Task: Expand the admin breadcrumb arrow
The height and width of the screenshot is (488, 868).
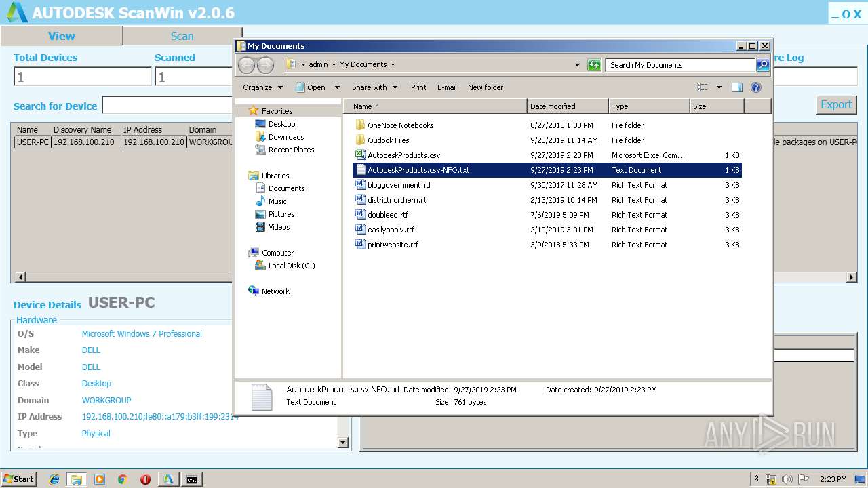Action: click(334, 65)
